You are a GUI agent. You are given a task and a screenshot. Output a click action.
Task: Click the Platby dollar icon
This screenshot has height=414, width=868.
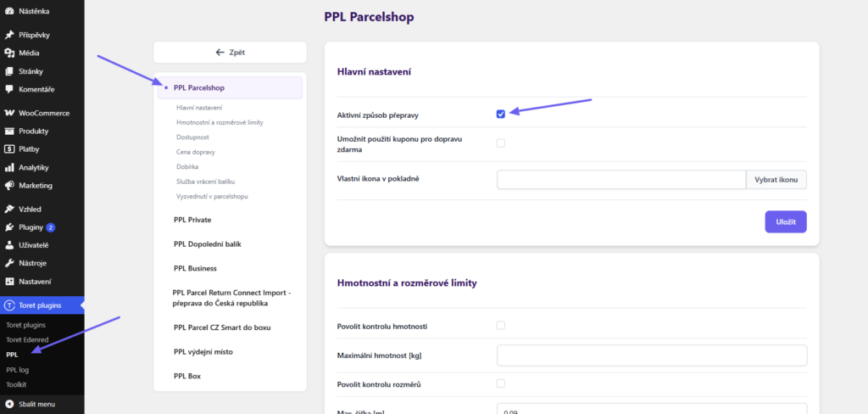(8, 149)
